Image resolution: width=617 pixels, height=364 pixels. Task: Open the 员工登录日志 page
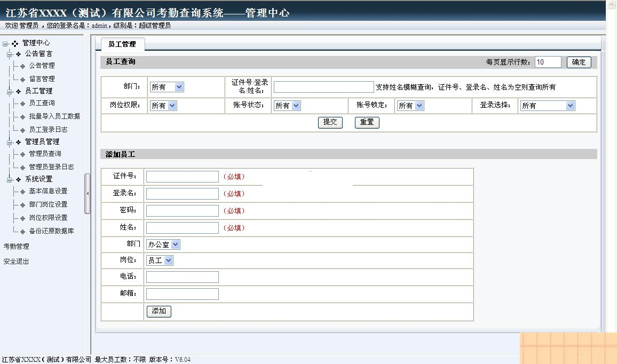point(23,129)
